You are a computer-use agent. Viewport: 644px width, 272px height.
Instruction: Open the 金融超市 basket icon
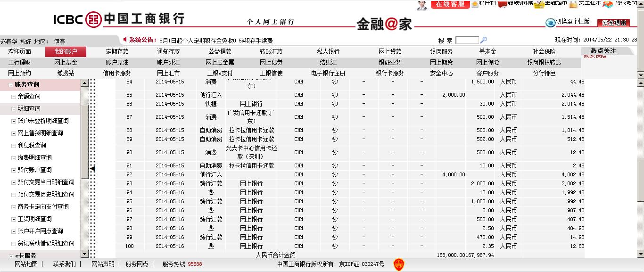tap(539, 4)
